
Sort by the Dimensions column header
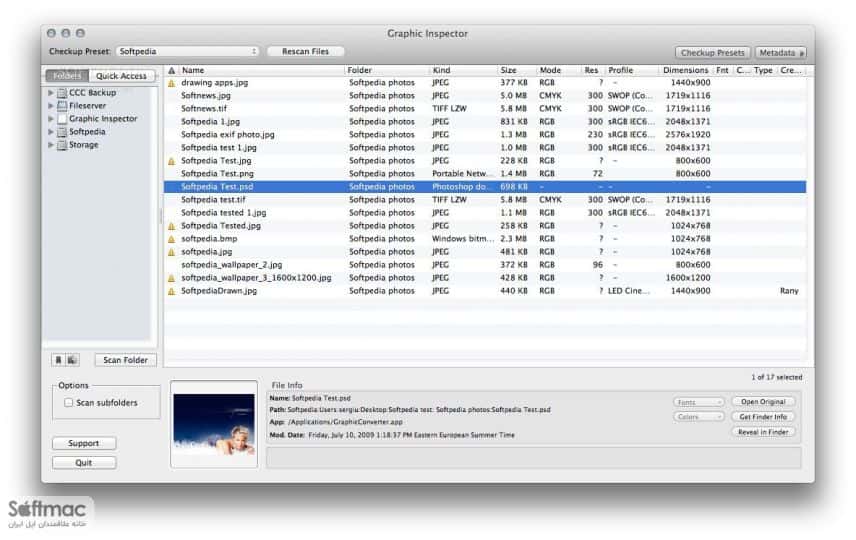pyautogui.click(x=686, y=70)
